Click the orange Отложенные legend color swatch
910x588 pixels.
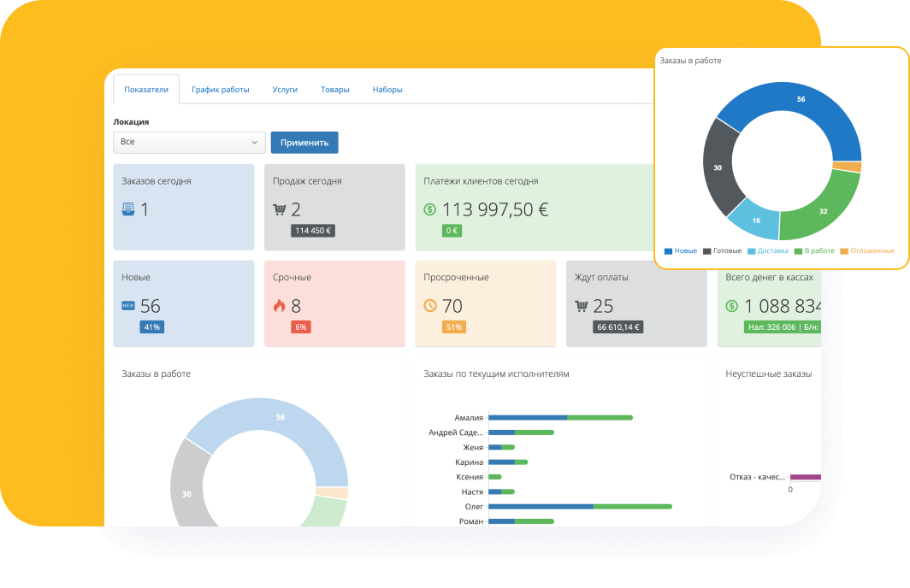[x=844, y=251]
